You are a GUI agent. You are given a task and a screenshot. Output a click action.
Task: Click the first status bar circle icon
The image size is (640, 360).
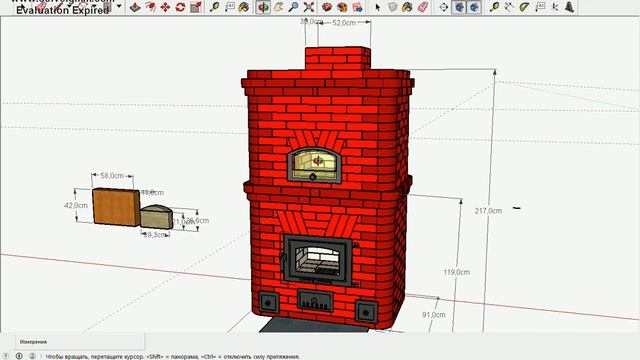pyautogui.click(x=6, y=356)
